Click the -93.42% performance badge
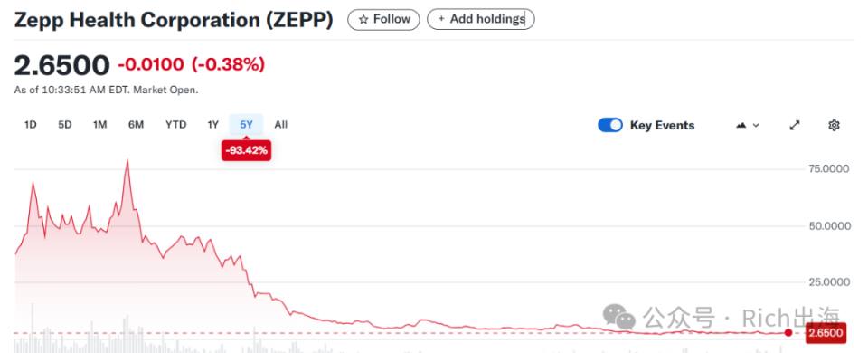This screenshot has width=868, height=353. click(246, 150)
